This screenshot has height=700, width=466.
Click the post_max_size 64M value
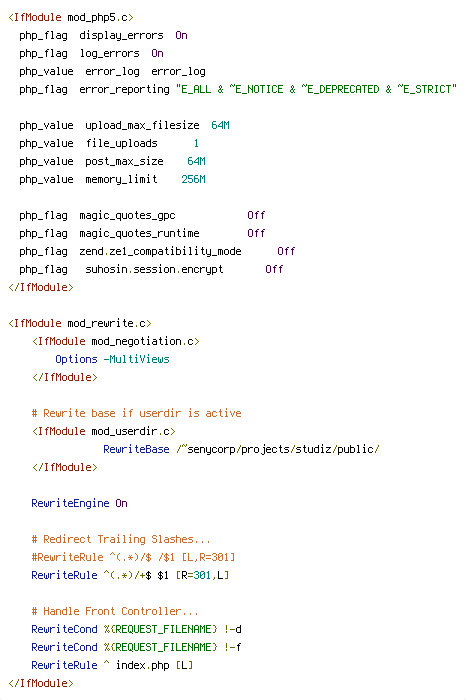[196, 161]
